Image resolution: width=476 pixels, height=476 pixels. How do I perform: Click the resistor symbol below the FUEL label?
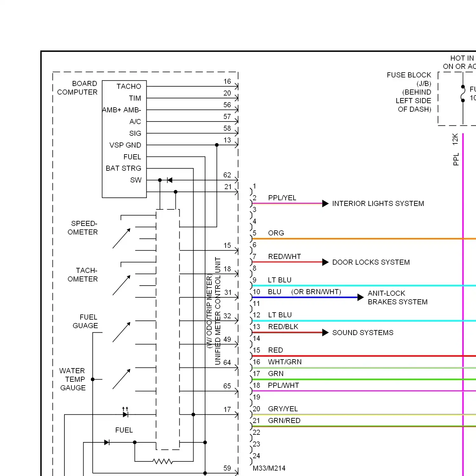pyautogui.click(x=162, y=461)
